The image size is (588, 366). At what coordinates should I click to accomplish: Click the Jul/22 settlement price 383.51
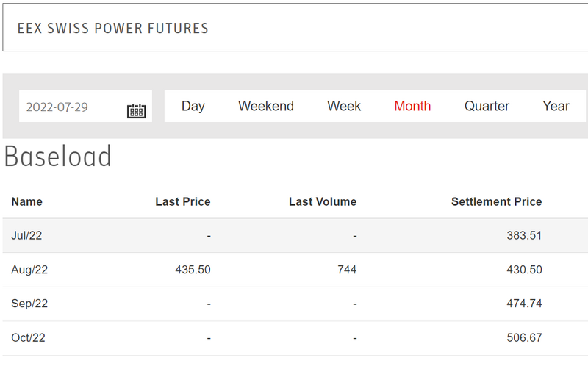(x=524, y=236)
